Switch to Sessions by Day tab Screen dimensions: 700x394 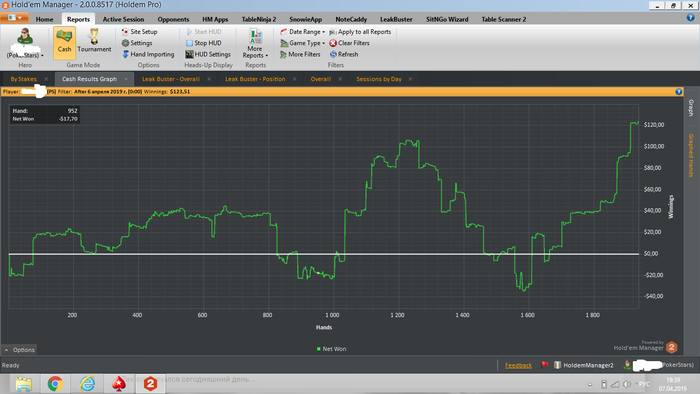[x=379, y=79]
